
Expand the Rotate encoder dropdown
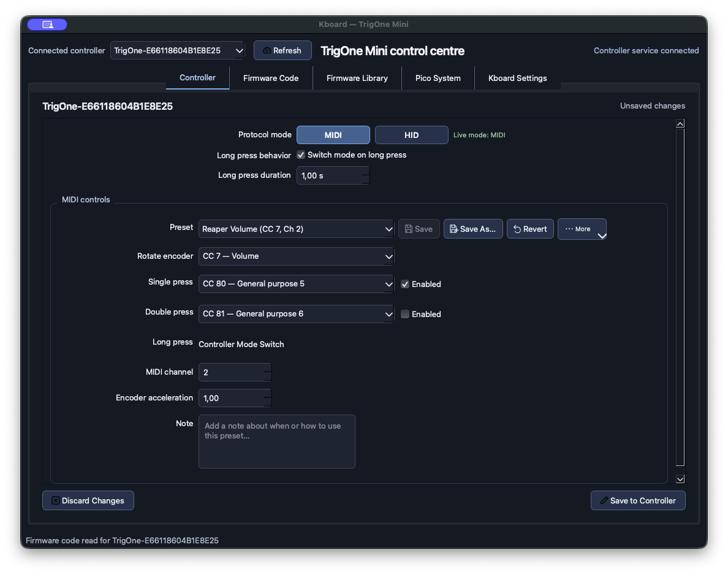pos(296,256)
